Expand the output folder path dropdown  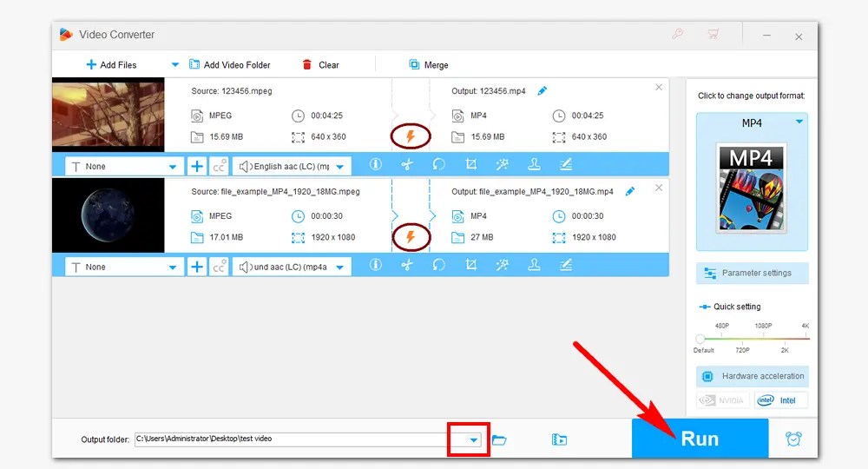[x=473, y=440]
